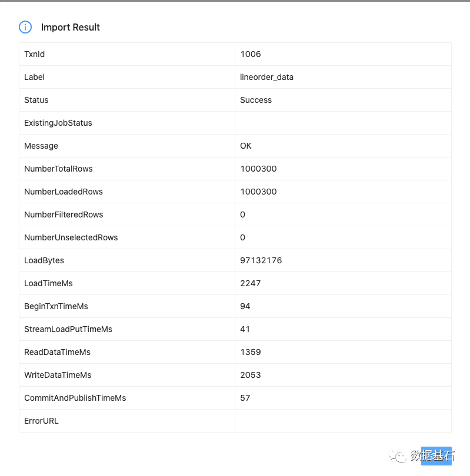Screen dimensions: 470x476
Task: Click the NumberTotalRows value 1000300
Action: (x=258, y=169)
